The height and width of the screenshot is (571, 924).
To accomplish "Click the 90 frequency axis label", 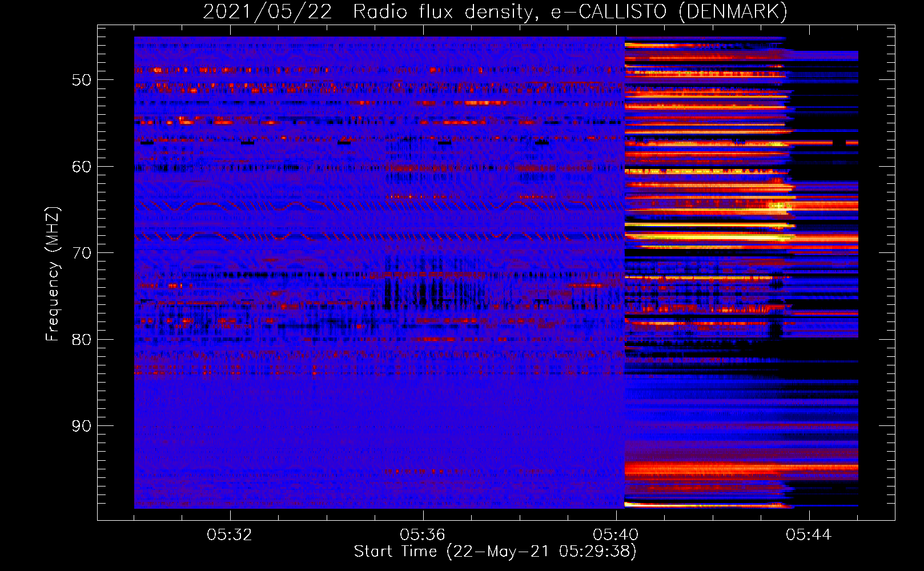I will point(82,426).
